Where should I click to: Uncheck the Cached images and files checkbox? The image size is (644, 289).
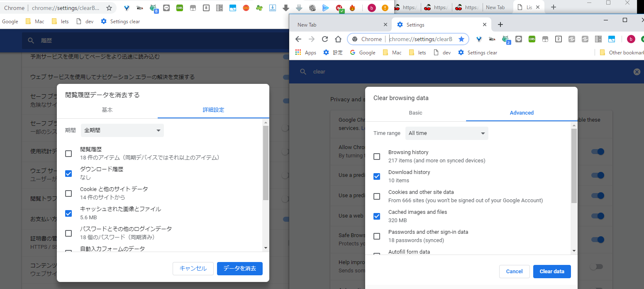[x=377, y=216]
